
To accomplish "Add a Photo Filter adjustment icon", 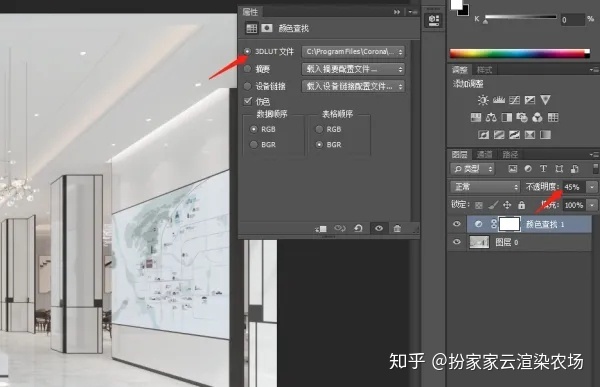I will pyautogui.click(x=522, y=117).
